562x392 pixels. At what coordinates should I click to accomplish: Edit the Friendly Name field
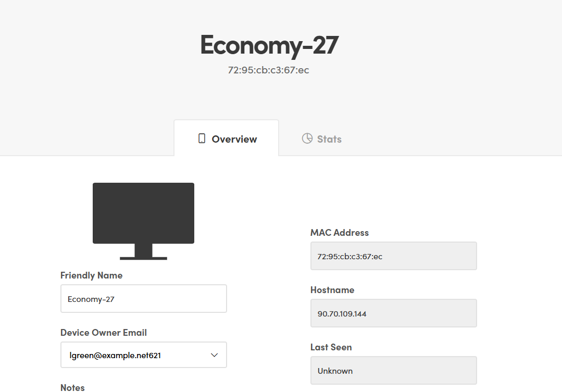pyautogui.click(x=143, y=299)
